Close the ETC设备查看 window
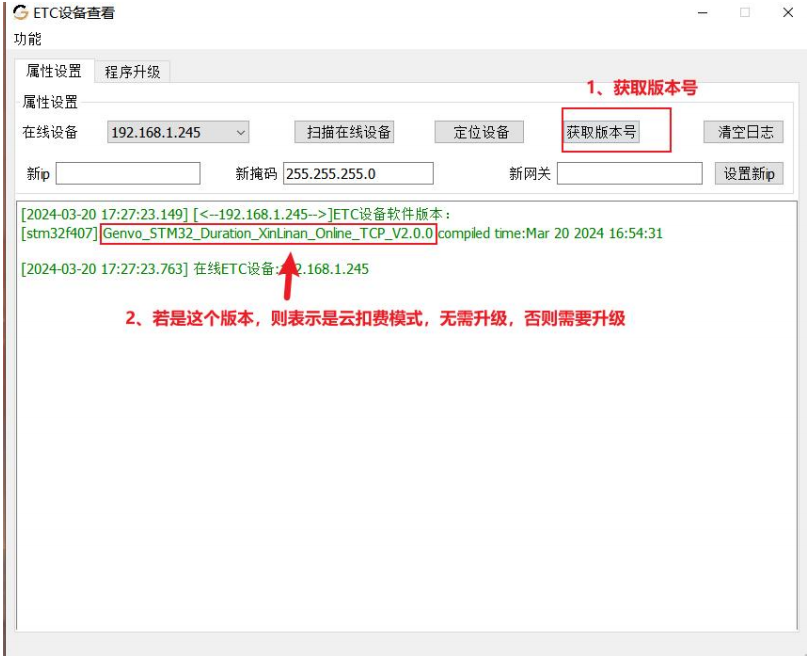The image size is (809, 656). (x=788, y=12)
